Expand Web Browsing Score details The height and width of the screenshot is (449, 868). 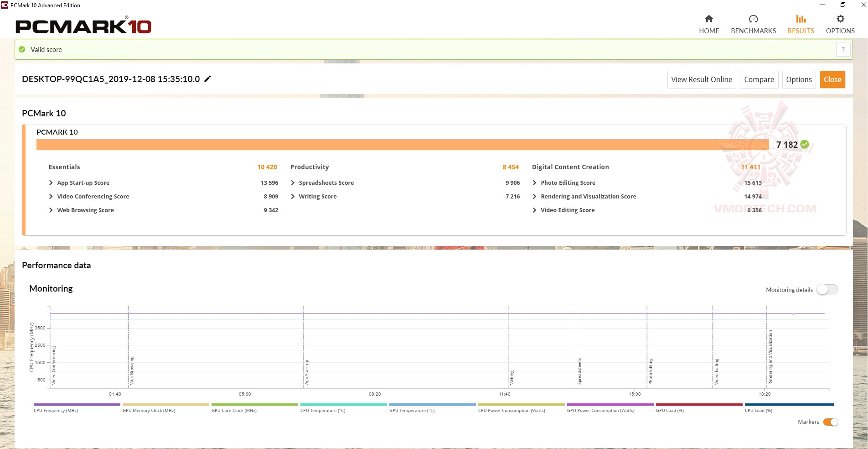click(x=51, y=210)
